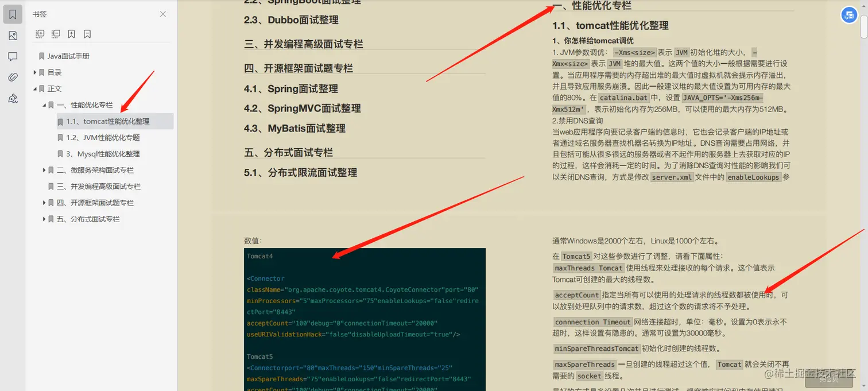Screen dimensions: 868x391
Task: Click the connnection Timeout inline code text
Action: (x=593, y=322)
